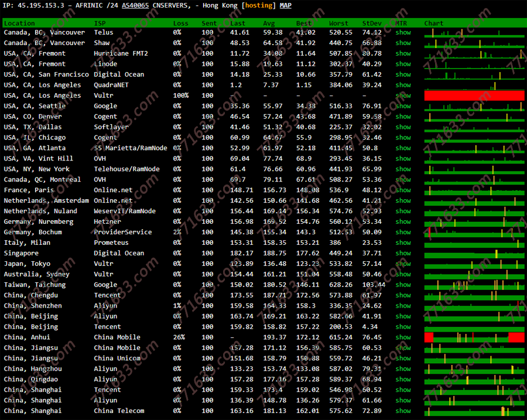Show MTR for the Vancouver Telus row

[x=403, y=32]
